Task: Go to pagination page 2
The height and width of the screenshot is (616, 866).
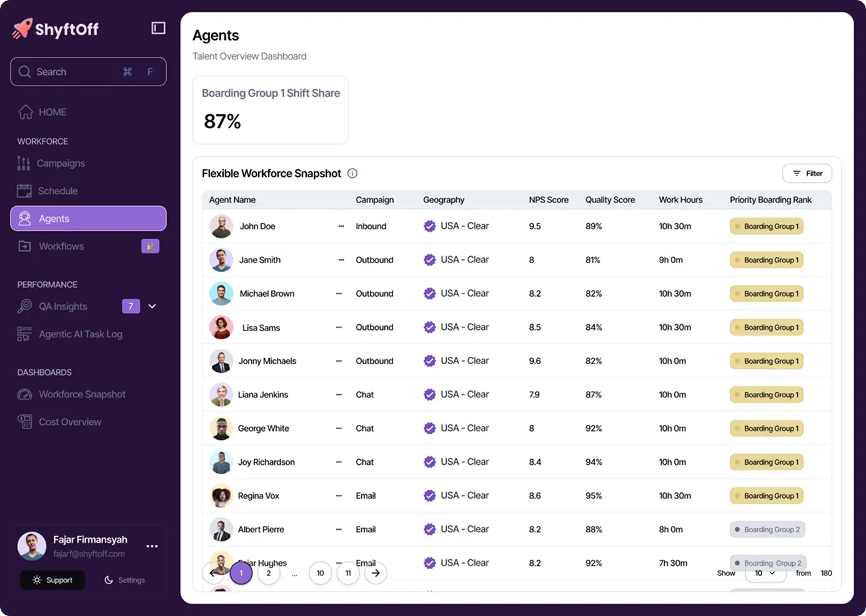Action: pos(269,573)
